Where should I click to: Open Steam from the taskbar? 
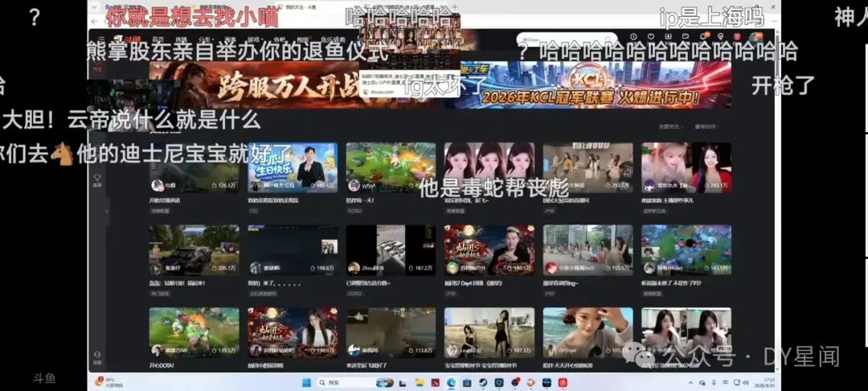coord(483,382)
